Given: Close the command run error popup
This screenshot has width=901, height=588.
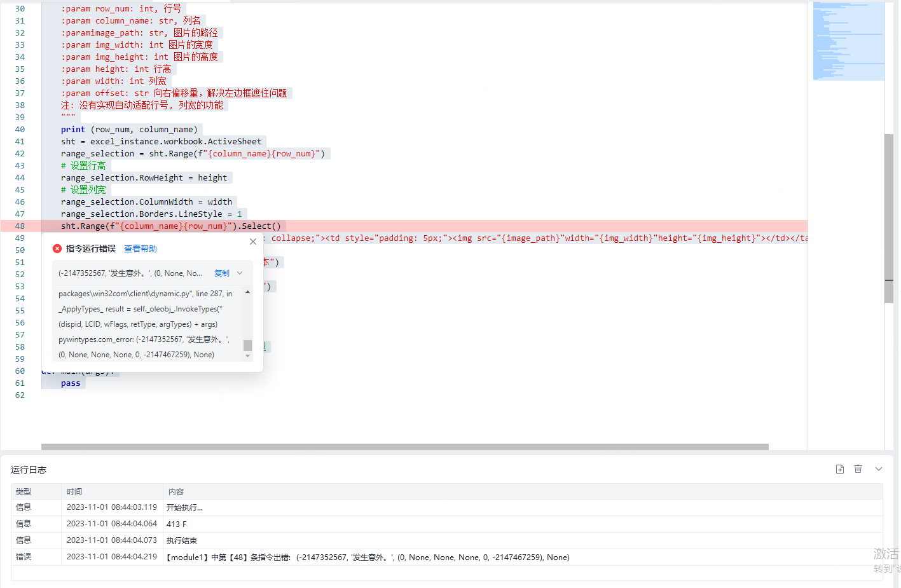Looking at the screenshot, I should [253, 242].
